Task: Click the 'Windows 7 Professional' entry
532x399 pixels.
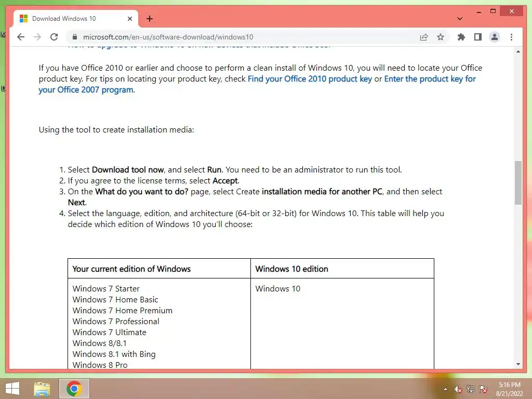Action: pos(116,321)
